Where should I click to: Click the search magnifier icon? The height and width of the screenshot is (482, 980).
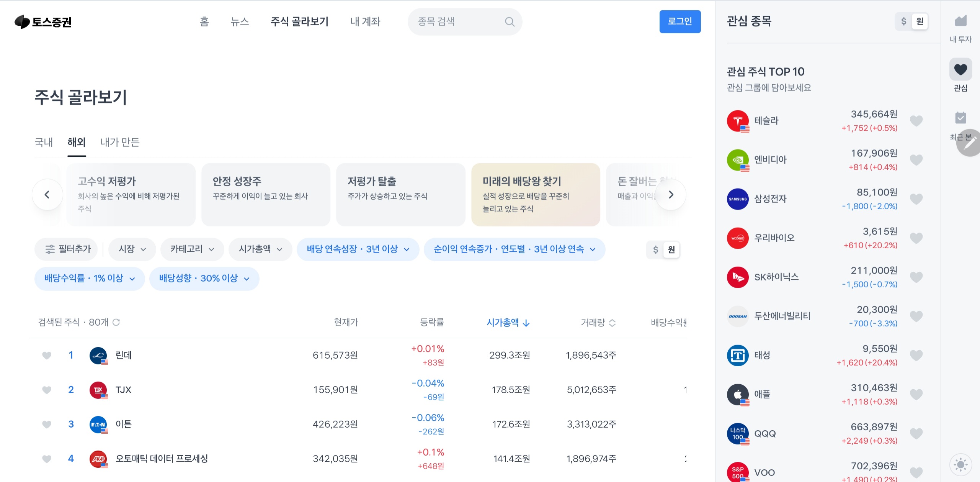[x=509, y=22]
